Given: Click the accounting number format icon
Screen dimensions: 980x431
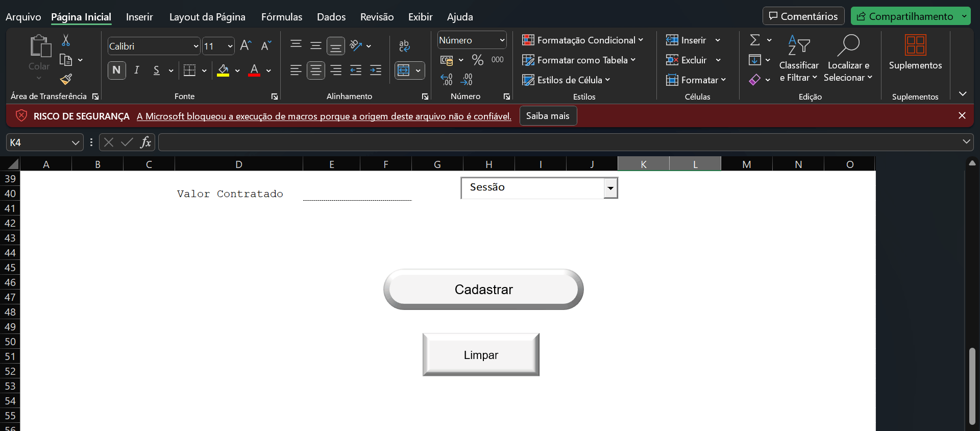Looking at the screenshot, I should (447, 60).
